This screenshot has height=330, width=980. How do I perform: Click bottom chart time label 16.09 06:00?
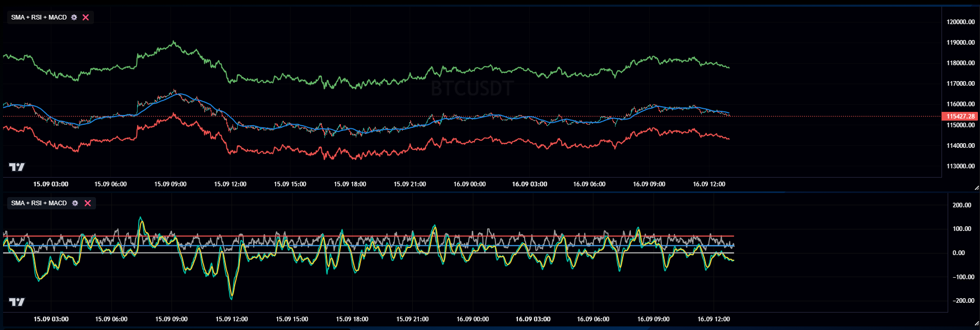[593, 319]
